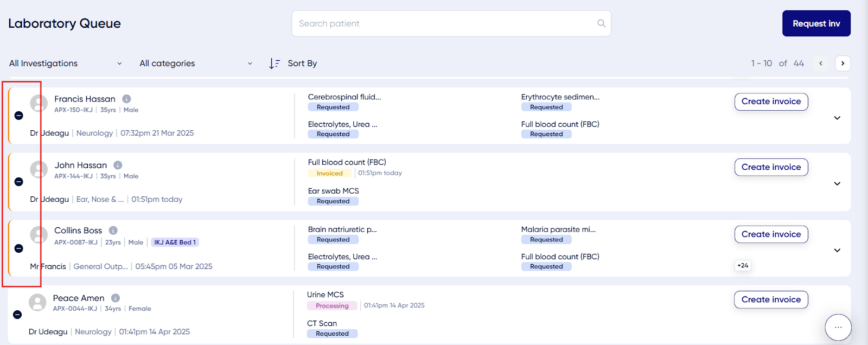
Task: Click patient name John Hassan
Action: [81, 165]
